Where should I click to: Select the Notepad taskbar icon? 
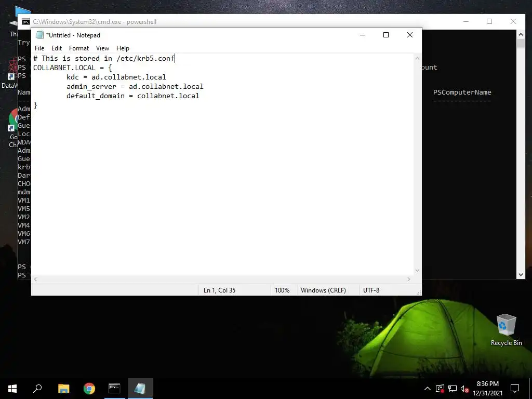[x=140, y=389]
